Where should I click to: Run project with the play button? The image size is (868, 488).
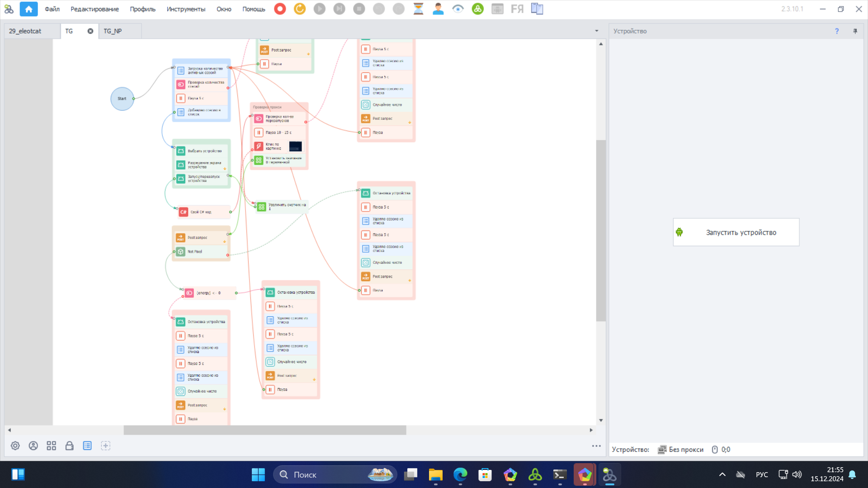tap(320, 9)
